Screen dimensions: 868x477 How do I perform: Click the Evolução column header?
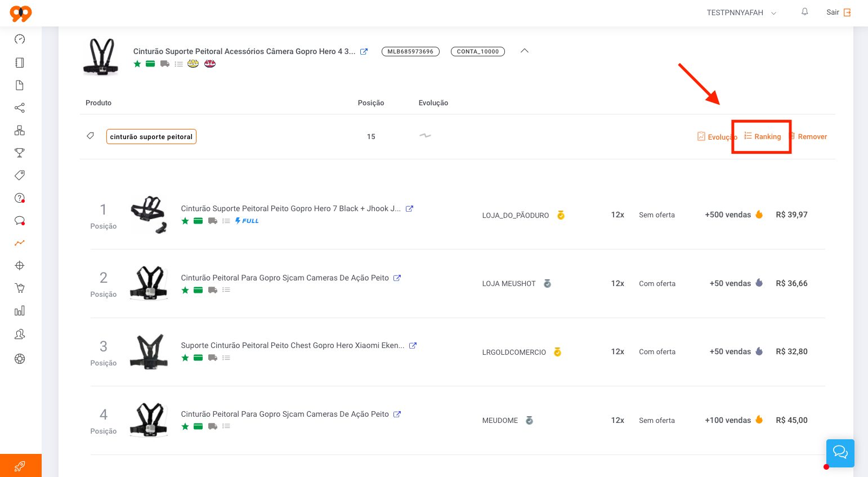coord(433,103)
